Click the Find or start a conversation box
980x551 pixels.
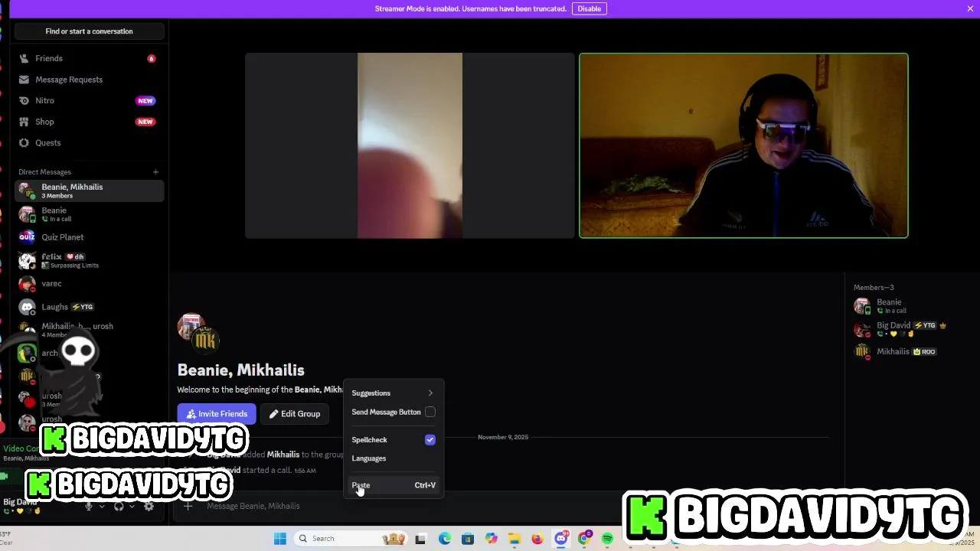point(89,31)
